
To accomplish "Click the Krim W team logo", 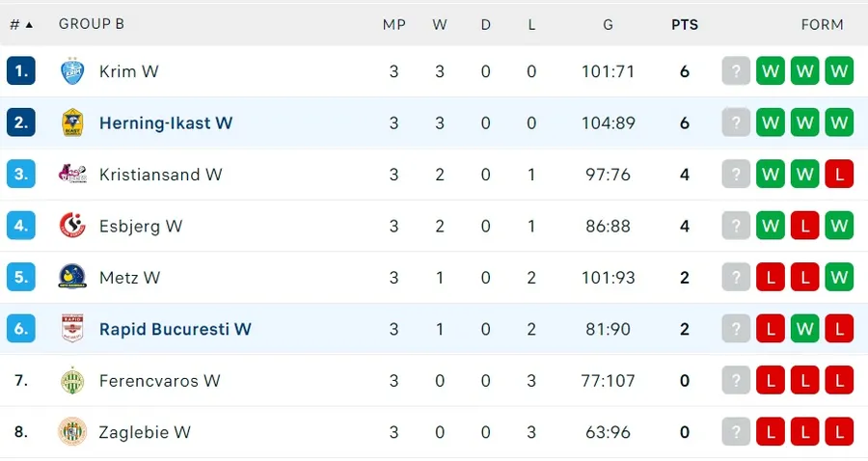I will [x=72, y=71].
